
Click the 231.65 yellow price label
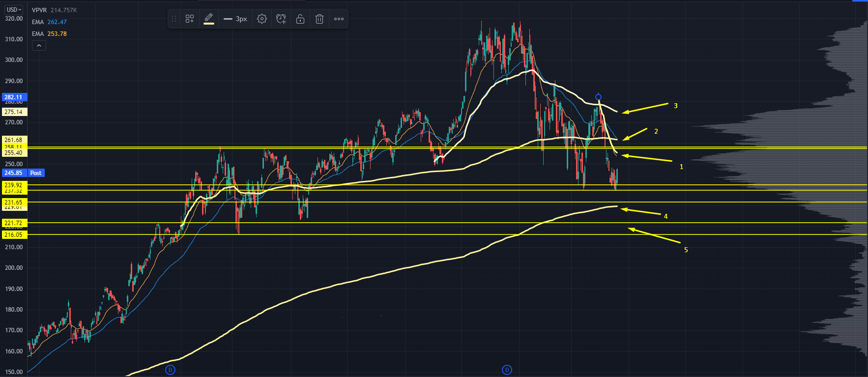[14, 203]
